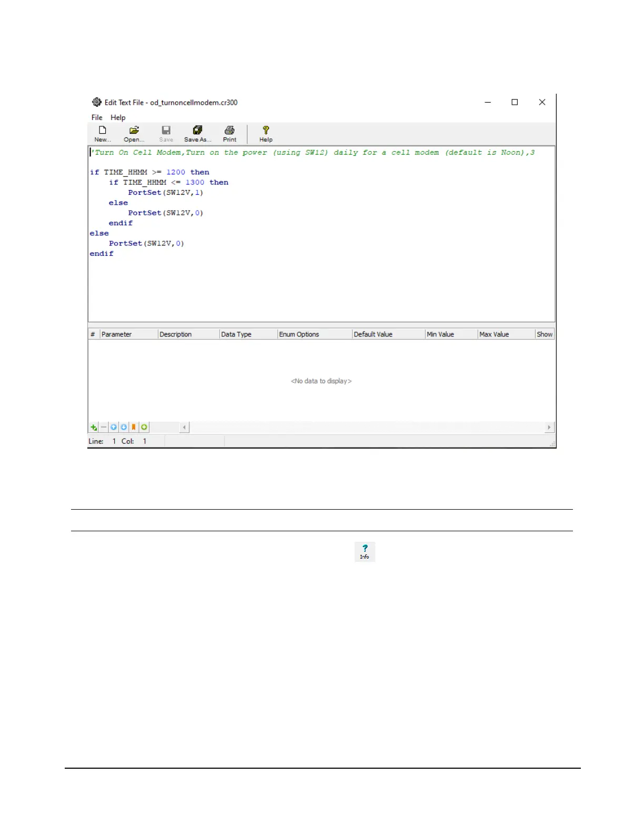The width and height of the screenshot is (644, 834).
Task: Maximize the Edit Text File window
Action: 515,102
